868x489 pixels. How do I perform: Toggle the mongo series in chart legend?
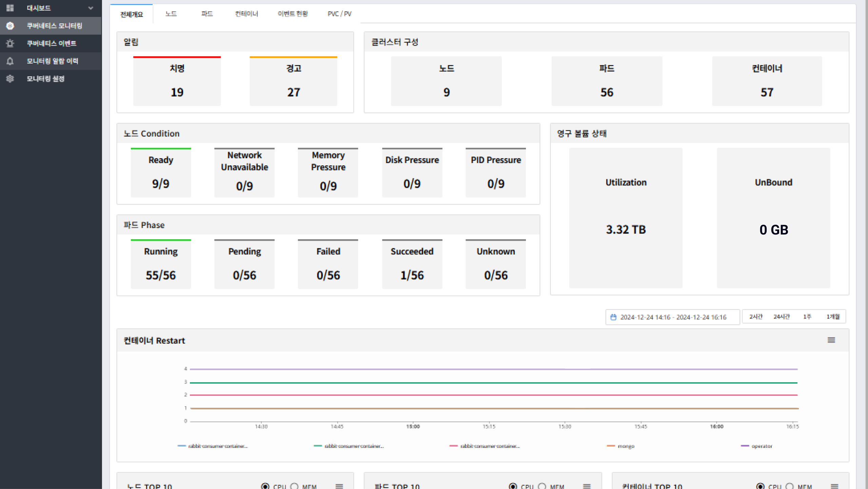click(x=626, y=446)
